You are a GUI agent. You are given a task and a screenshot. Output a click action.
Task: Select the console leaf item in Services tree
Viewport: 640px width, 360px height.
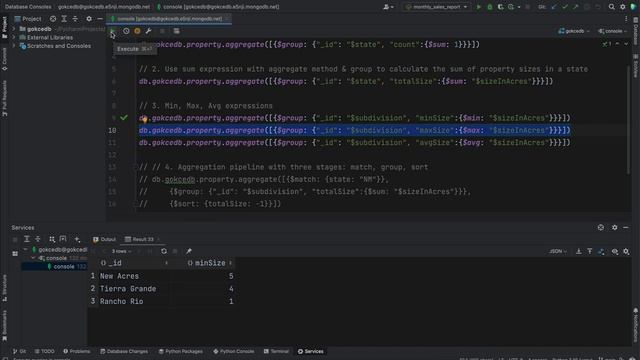click(x=54, y=267)
